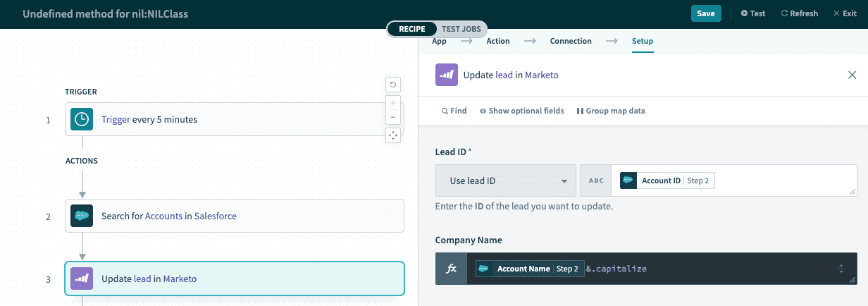Screen dimensions: 868x306
Task: Click the Refresh button
Action: pyautogui.click(x=799, y=13)
